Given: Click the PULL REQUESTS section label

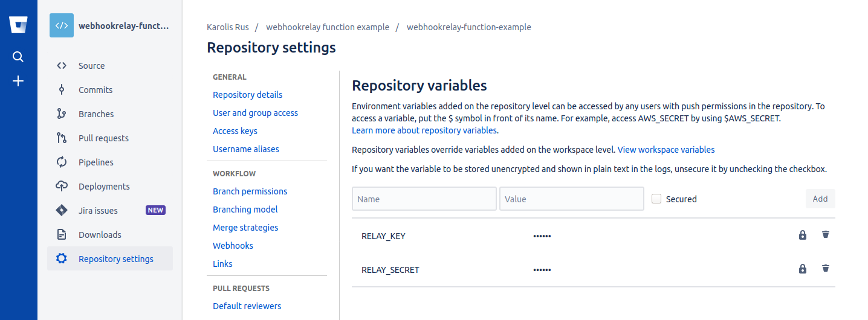Looking at the screenshot, I should (241, 289).
